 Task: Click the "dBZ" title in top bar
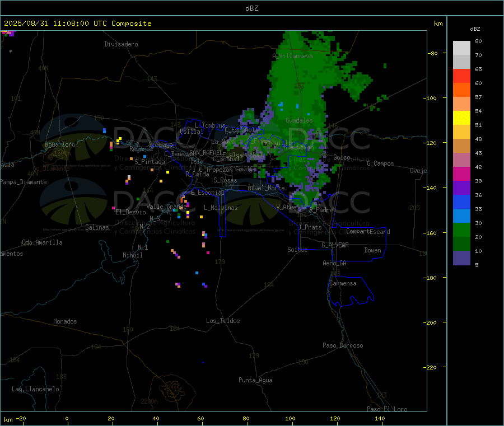click(x=251, y=8)
